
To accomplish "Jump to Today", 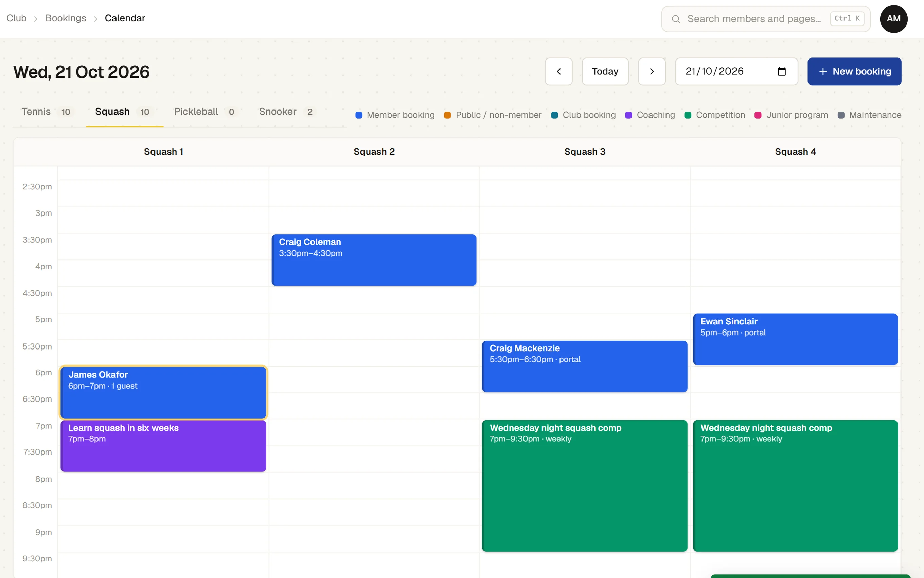I will 605,71.
